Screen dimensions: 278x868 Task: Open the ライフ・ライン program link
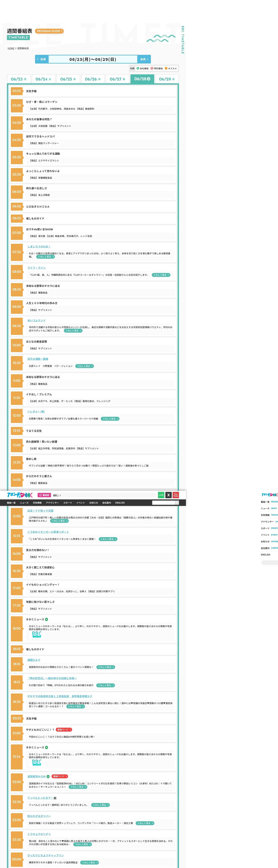tap(36, 268)
